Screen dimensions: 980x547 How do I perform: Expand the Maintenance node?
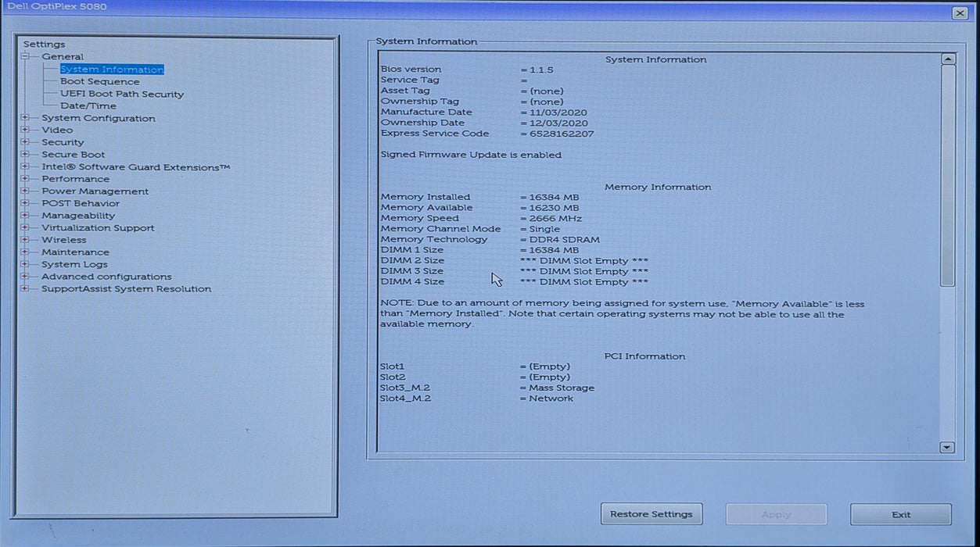(25, 252)
